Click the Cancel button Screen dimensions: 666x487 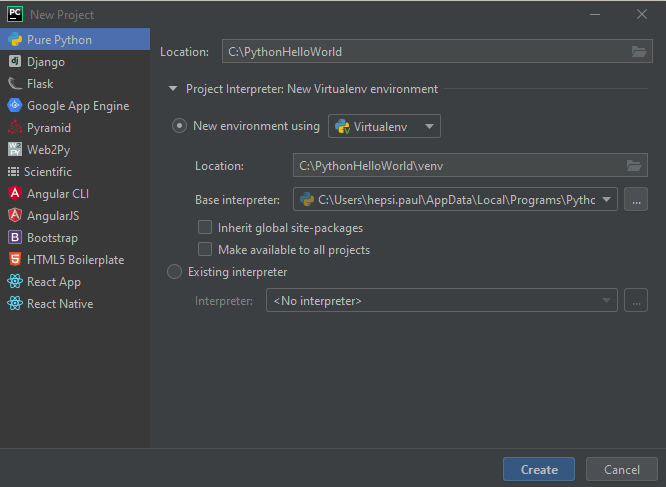tap(621, 470)
